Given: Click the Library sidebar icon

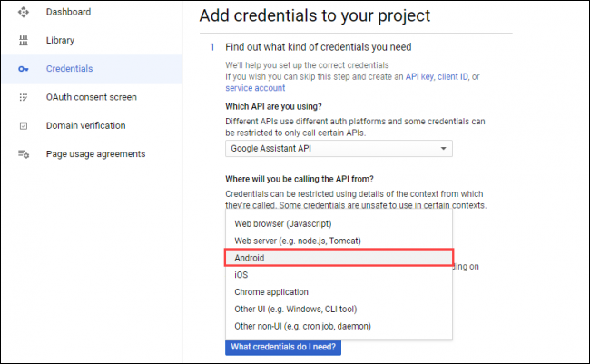Looking at the screenshot, I should (x=24, y=41).
